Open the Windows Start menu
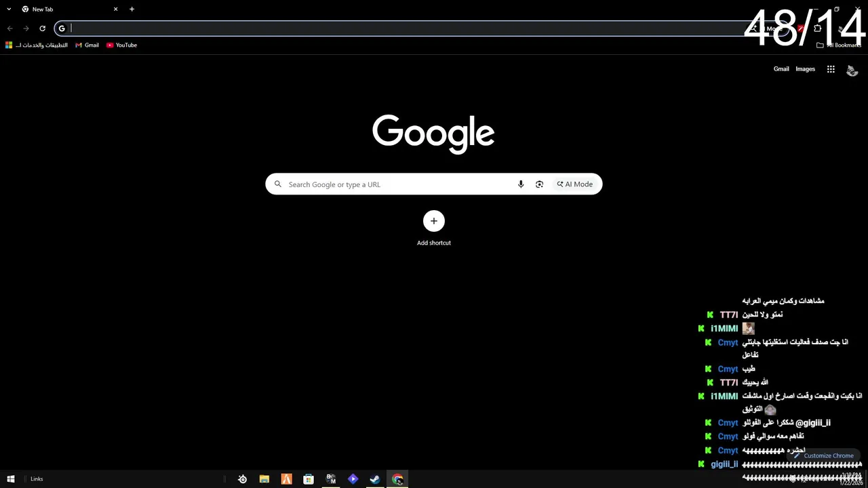This screenshot has height=488, width=868. point(10,479)
